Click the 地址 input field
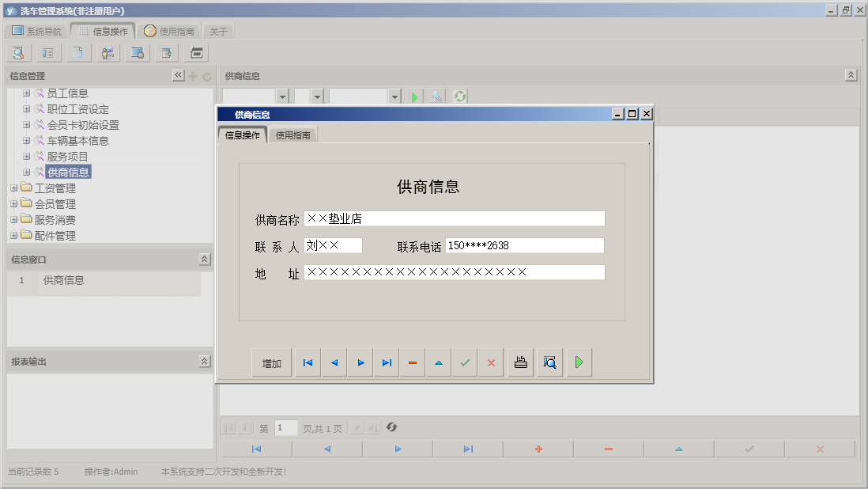The width and height of the screenshot is (868, 489). 455,272
